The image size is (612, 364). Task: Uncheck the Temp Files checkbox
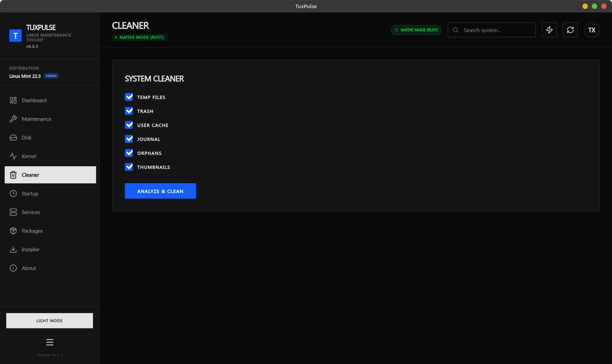click(129, 97)
